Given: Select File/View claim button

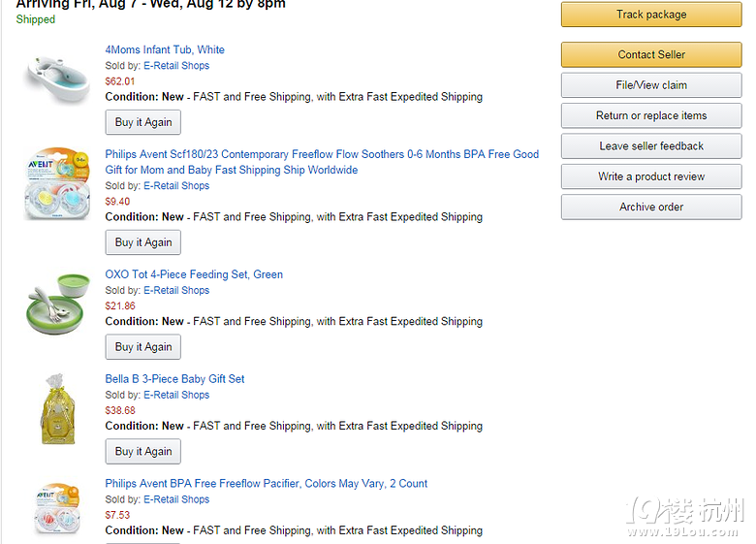Looking at the screenshot, I should [x=651, y=85].
